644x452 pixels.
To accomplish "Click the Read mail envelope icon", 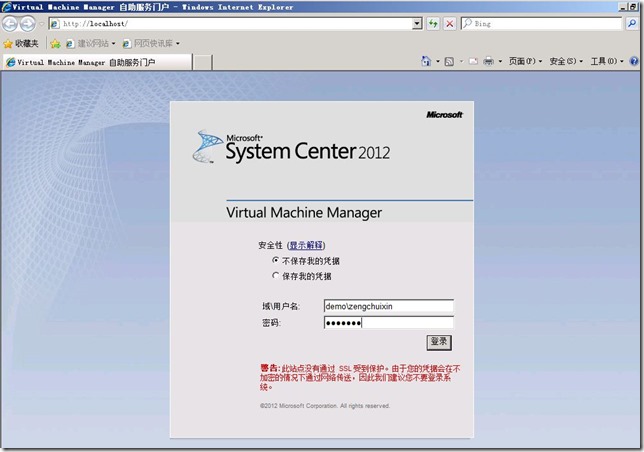I will (x=473, y=61).
